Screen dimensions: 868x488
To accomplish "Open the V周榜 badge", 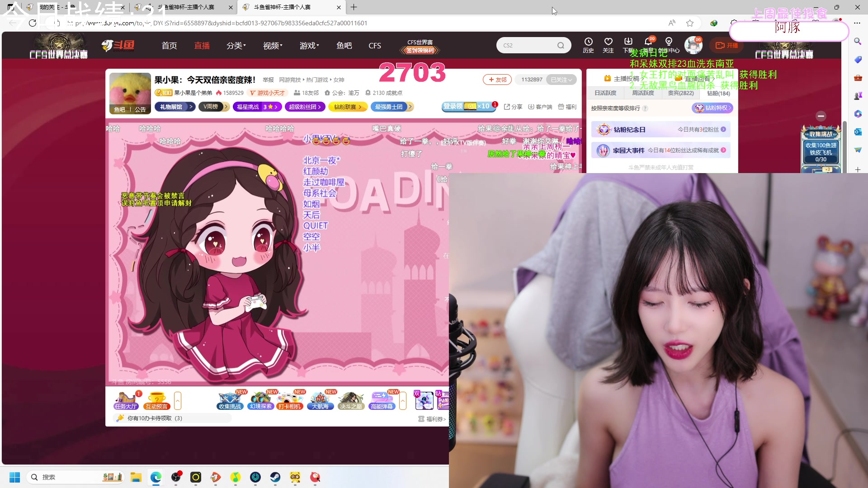I will tap(214, 107).
